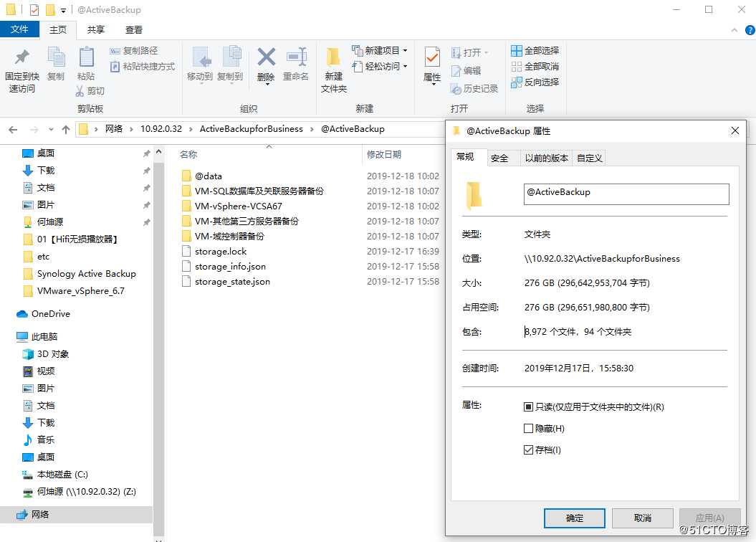
Task: Select VMware_vSphere_6.7 in sidebar
Action: [x=74, y=291]
